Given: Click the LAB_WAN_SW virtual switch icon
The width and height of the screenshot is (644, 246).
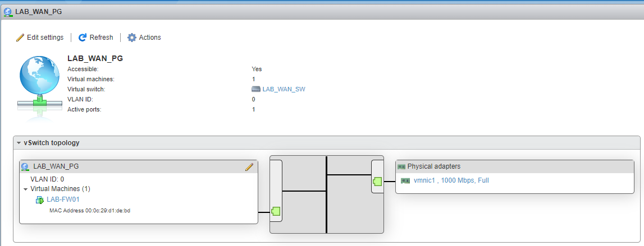Looking at the screenshot, I should point(256,89).
